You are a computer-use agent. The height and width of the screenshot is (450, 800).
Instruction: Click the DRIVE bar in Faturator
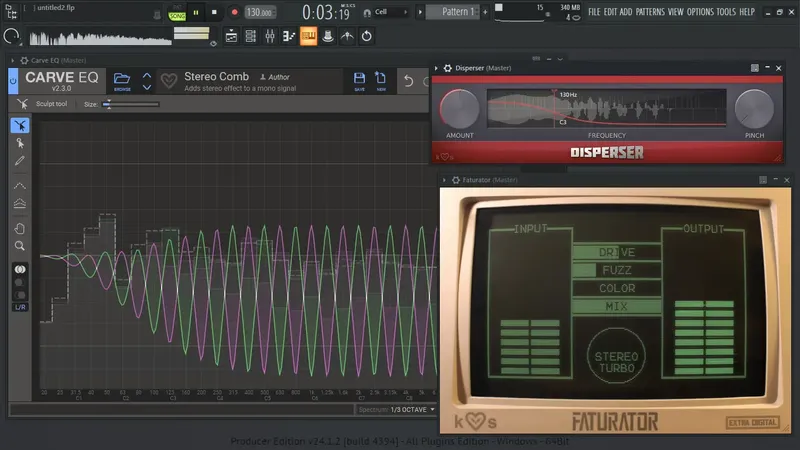(616, 252)
